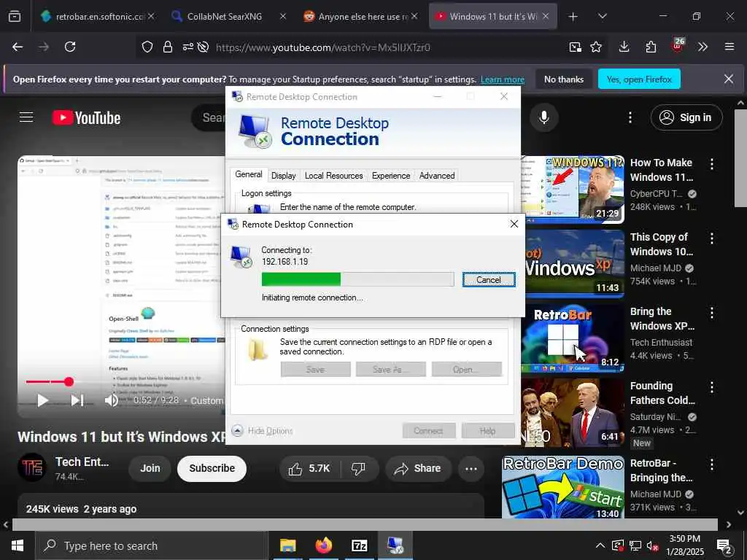Open the Firefox sidebar/tab overview icon
The height and width of the screenshot is (560, 747).
coord(15,16)
